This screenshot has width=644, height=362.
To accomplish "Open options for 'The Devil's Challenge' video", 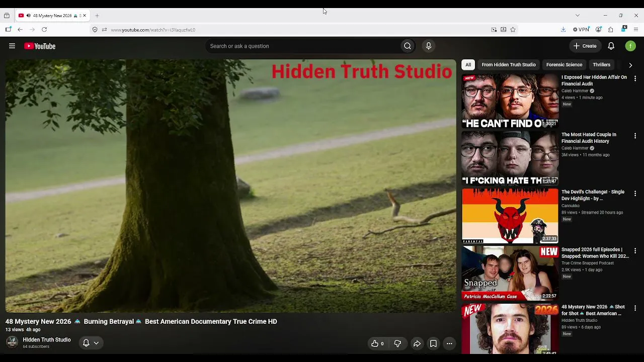I will point(635,193).
